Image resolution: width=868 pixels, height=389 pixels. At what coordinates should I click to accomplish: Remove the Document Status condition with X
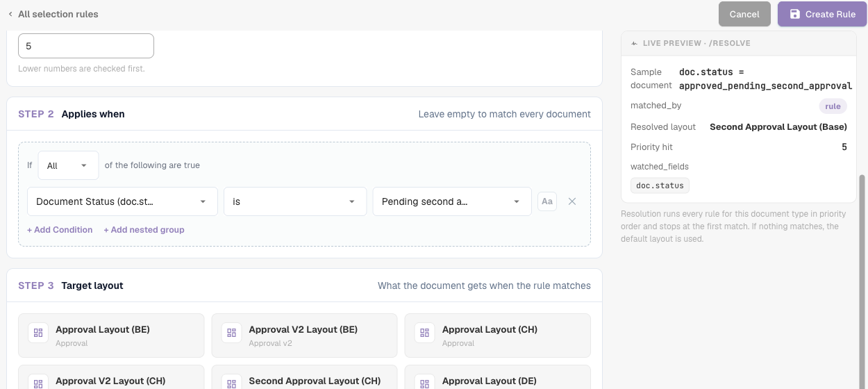(572, 201)
